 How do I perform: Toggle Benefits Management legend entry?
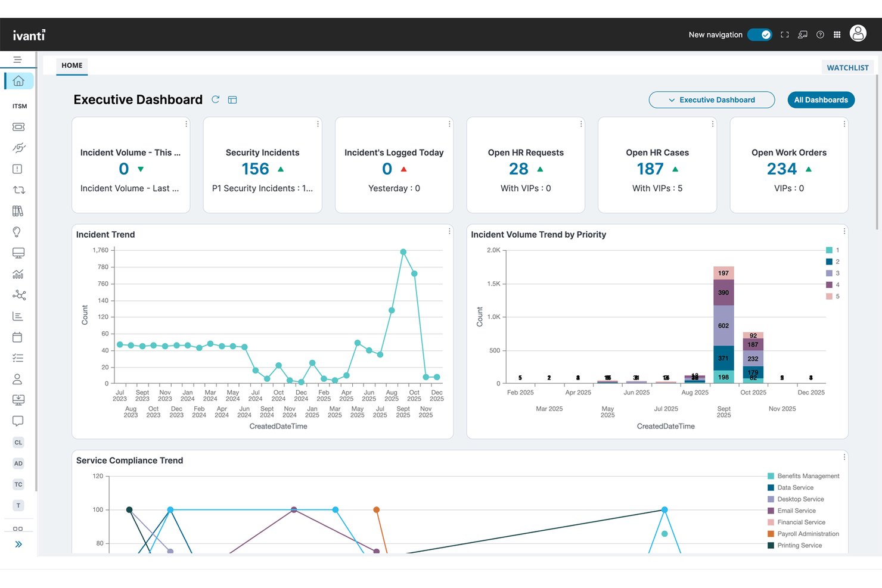pyautogui.click(x=803, y=476)
